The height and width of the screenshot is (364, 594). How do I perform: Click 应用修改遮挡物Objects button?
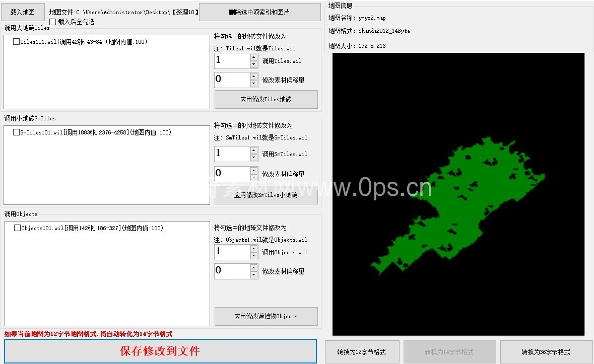[x=266, y=316]
